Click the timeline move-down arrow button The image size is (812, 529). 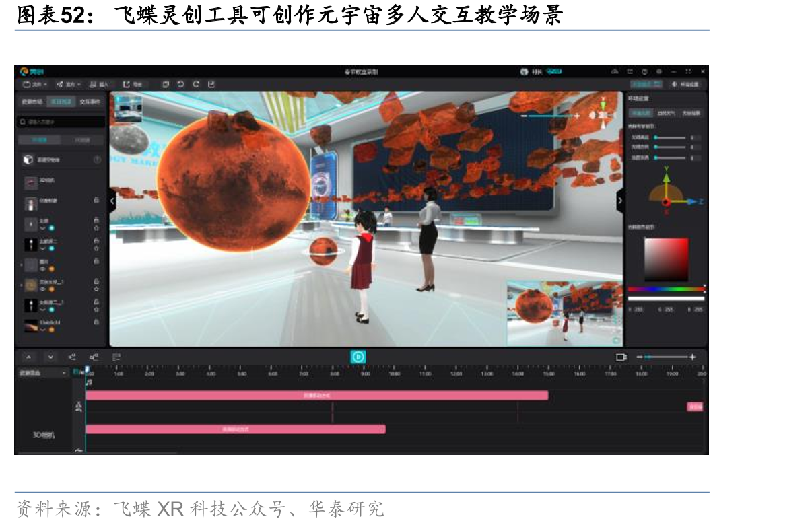(x=50, y=357)
